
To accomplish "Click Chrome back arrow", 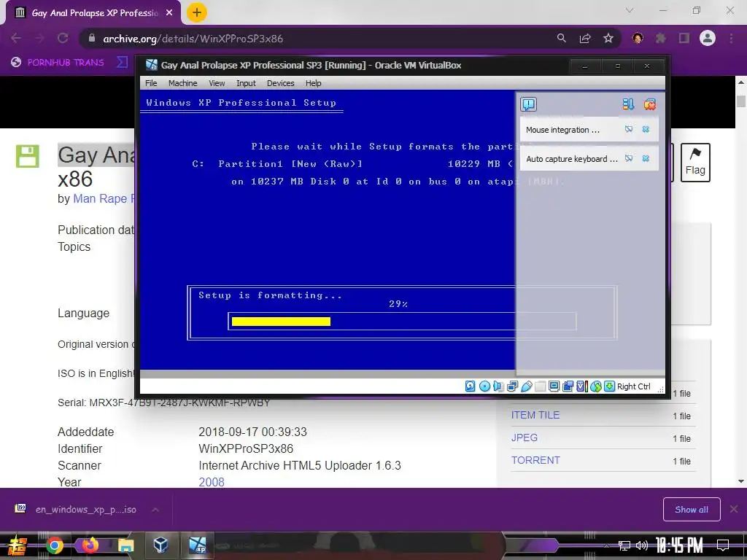I will [x=16, y=38].
